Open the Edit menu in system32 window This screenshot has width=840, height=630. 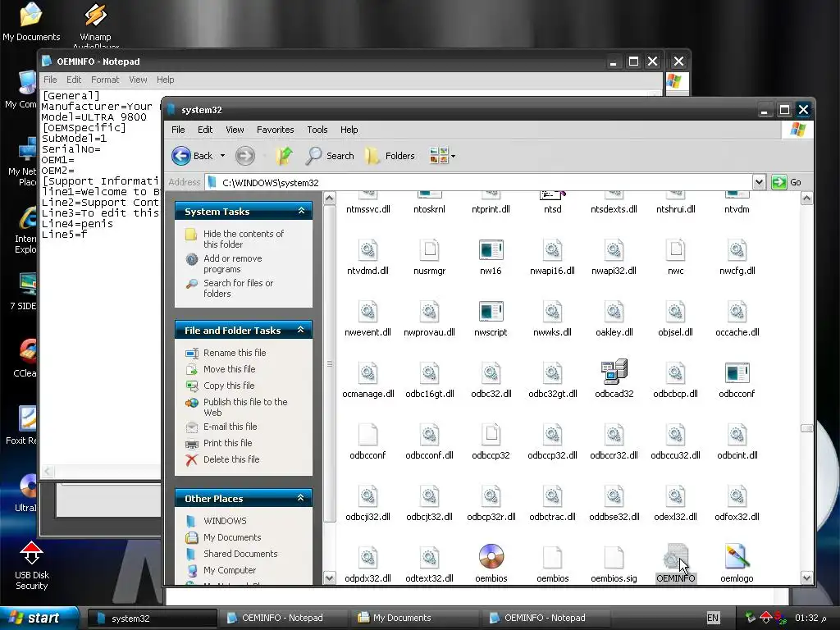click(x=204, y=130)
